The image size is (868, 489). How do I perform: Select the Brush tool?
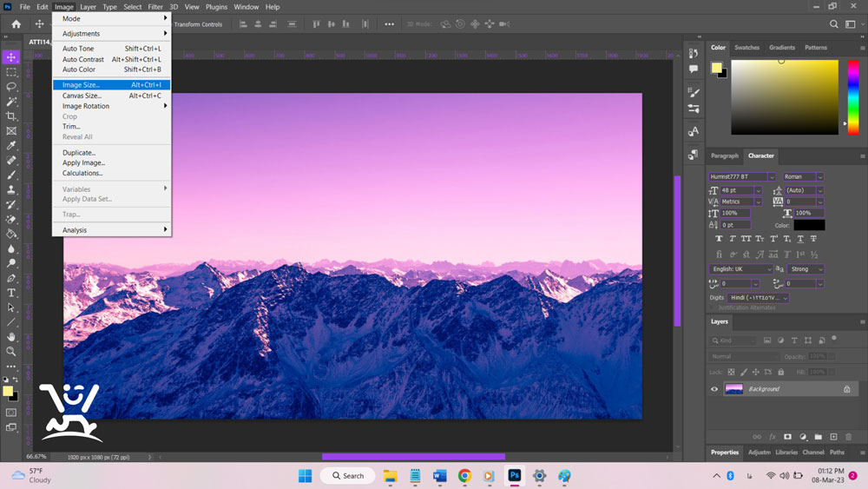point(11,175)
